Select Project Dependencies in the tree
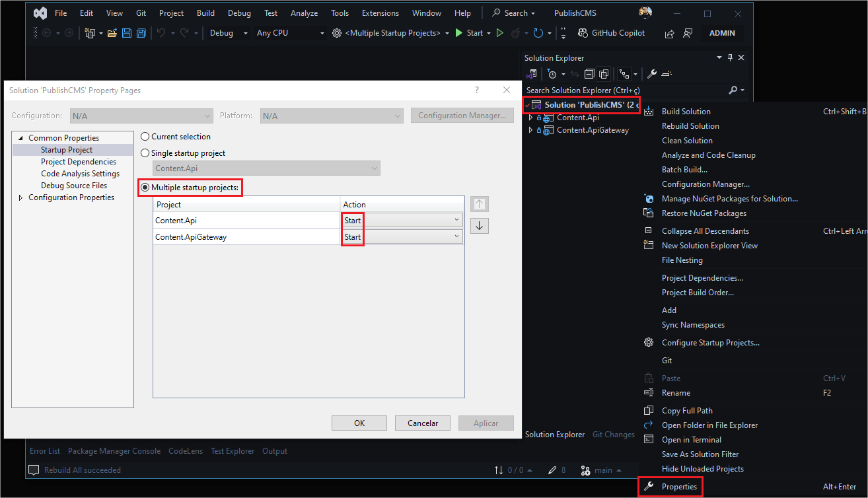This screenshot has width=868, height=498. coord(79,162)
